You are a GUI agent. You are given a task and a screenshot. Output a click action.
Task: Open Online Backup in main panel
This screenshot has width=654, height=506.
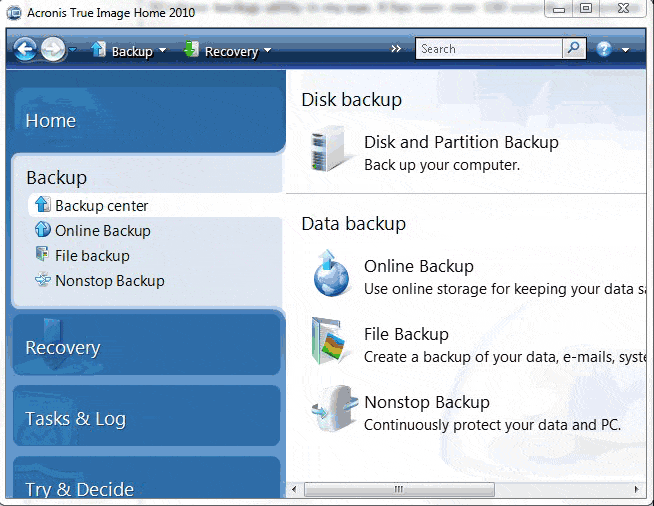click(419, 266)
